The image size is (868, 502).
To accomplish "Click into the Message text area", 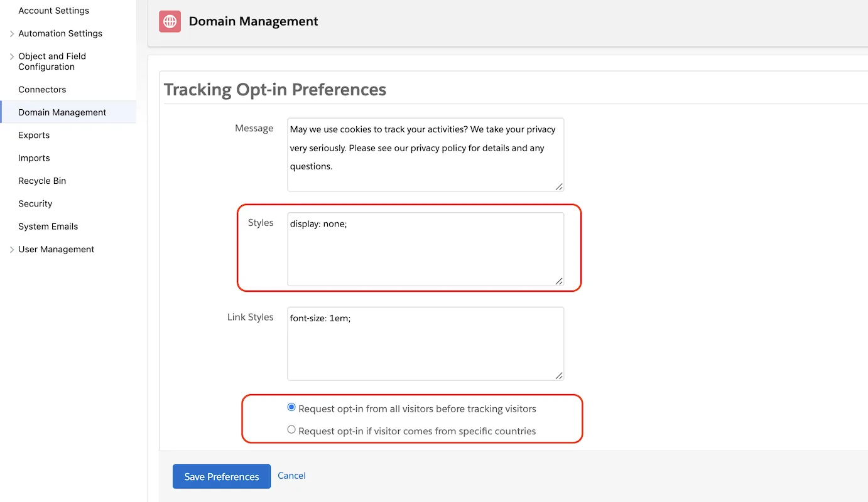I will 426,155.
